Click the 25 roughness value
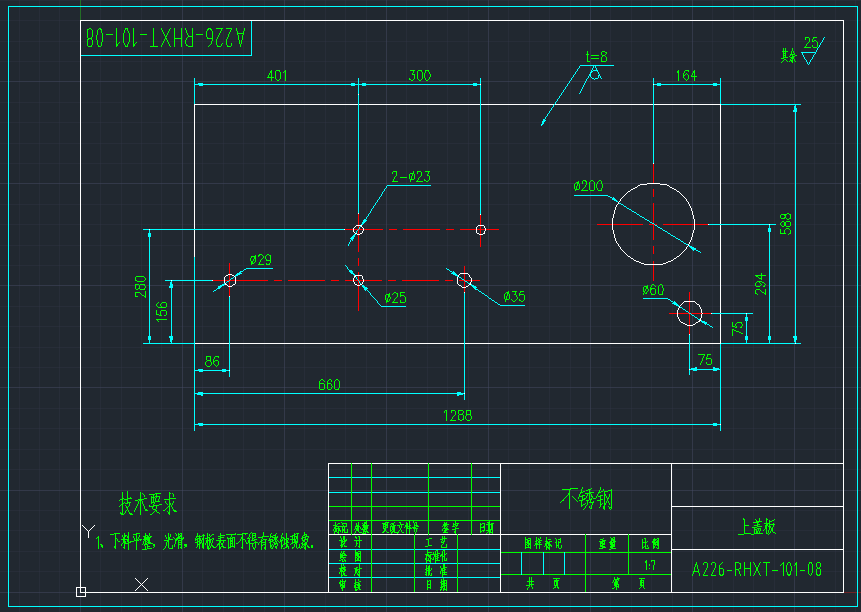The height and width of the screenshot is (612, 861). tap(811, 43)
